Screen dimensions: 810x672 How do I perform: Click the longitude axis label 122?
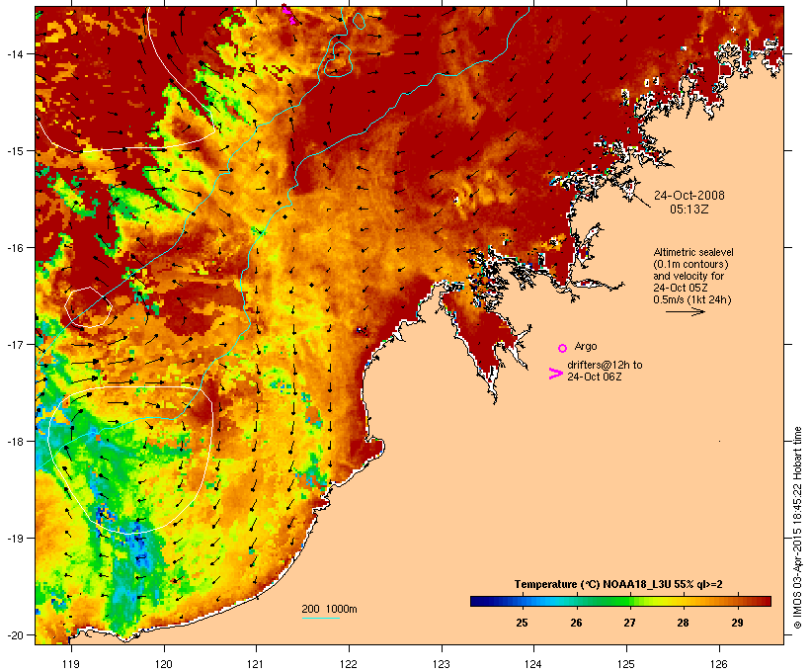[x=349, y=664]
